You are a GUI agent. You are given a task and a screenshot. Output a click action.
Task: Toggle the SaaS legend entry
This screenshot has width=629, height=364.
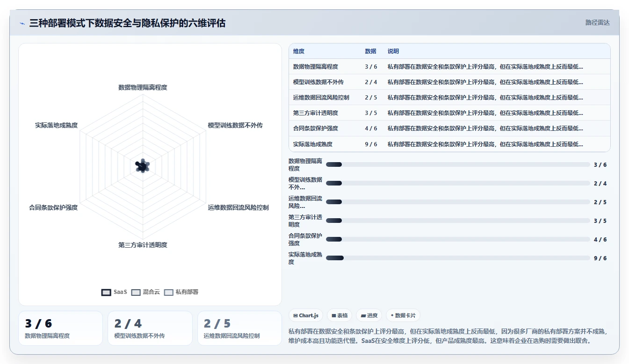[114, 292]
